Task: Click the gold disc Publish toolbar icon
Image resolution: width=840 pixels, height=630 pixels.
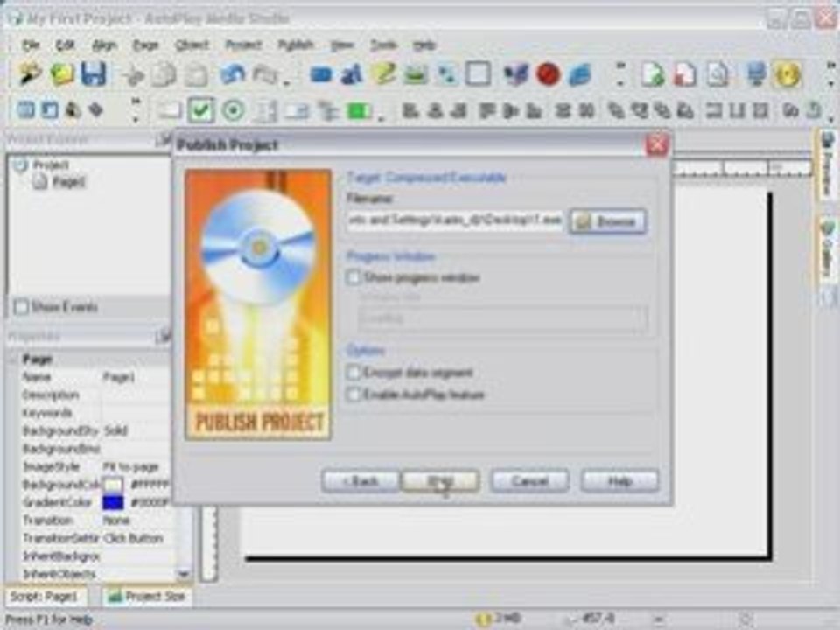Action: coord(787,73)
